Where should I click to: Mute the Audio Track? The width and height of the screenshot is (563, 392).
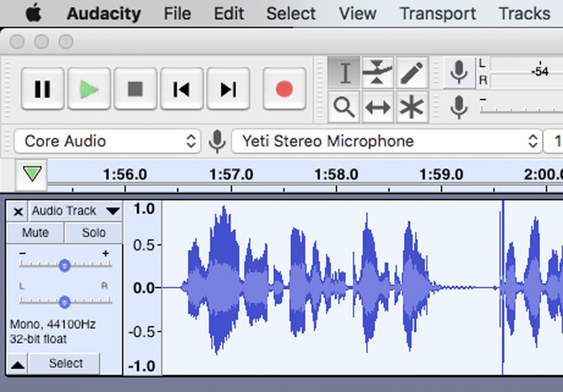(x=35, y=233)
